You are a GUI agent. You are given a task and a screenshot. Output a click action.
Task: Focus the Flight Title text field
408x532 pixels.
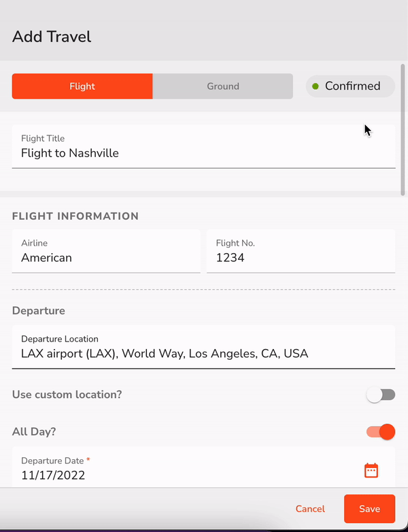[x=203, y=146]
